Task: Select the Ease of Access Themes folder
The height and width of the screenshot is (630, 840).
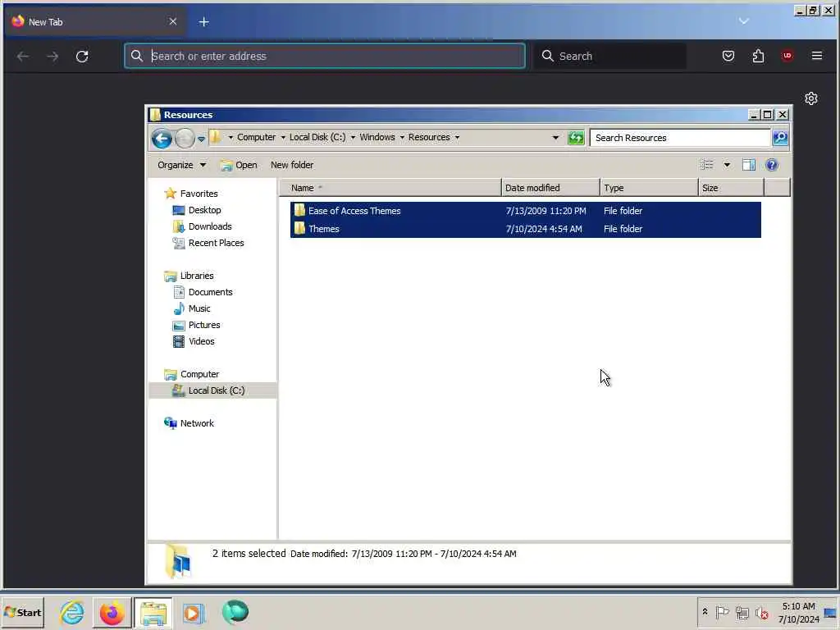Action: point(526,211)
